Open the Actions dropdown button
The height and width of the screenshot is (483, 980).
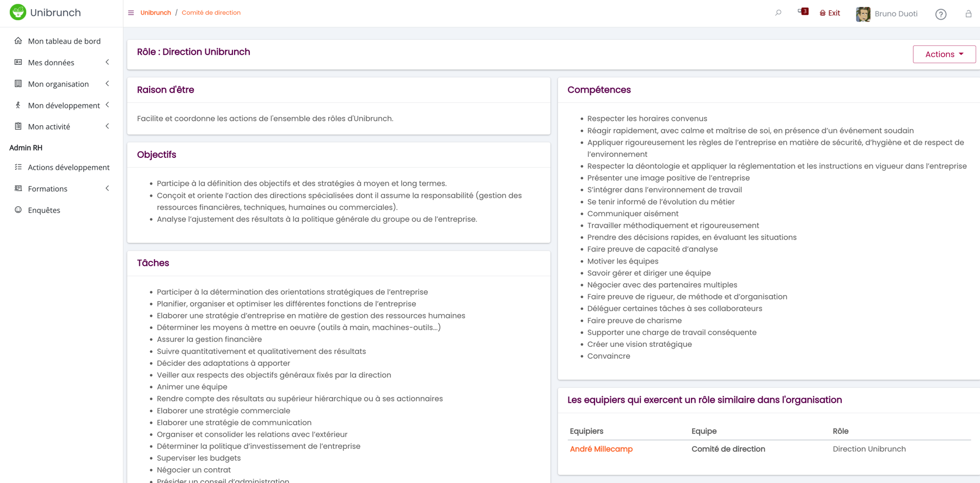(x=944, y=54)
